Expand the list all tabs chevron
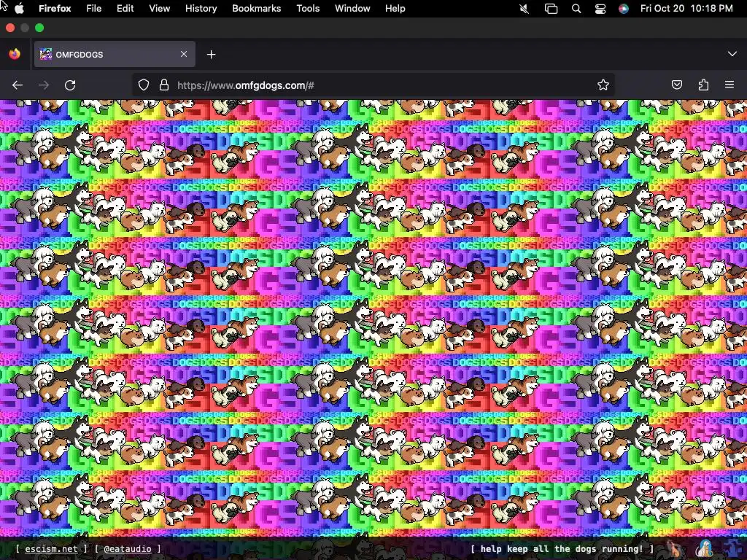Screen dimensions: 747x560 (732, 54)
